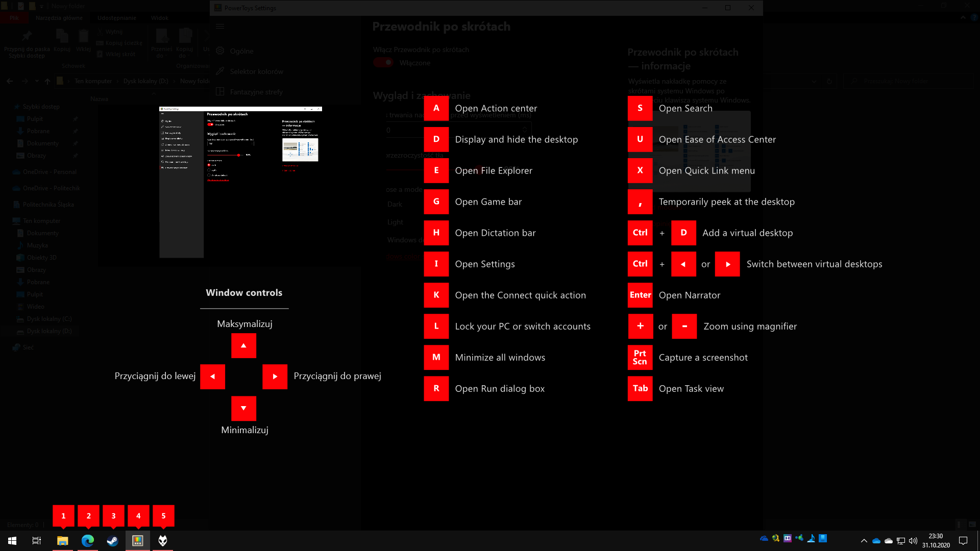Select Ogólne in the PowerToys navigation
Image resolution: width=980 pixels, height=551 pixels.
point(241,51)
